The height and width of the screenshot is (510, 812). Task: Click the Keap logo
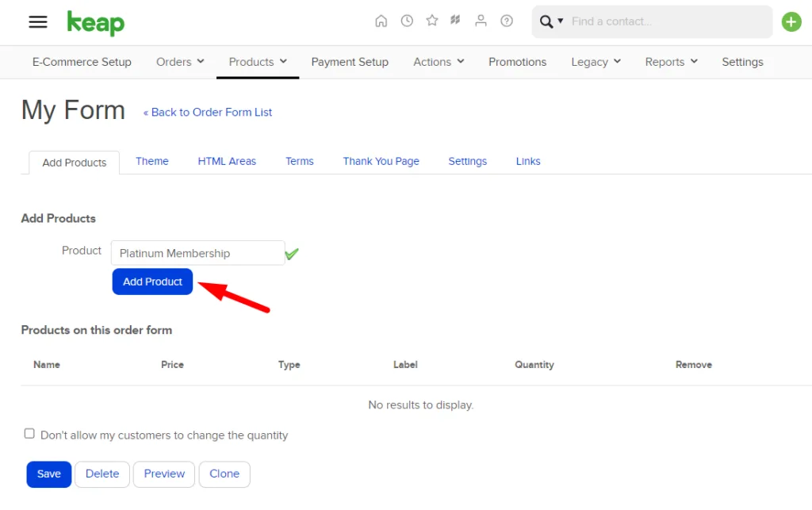(96, 23)
